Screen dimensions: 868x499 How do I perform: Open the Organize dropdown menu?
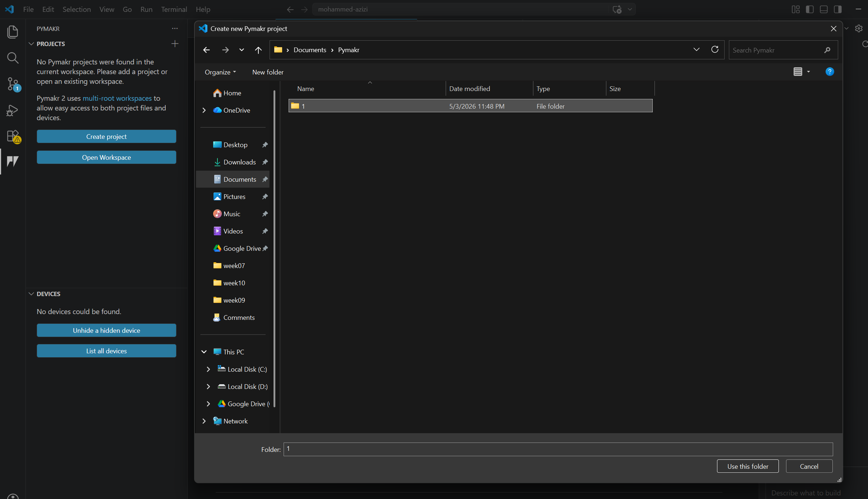(220, 72)
